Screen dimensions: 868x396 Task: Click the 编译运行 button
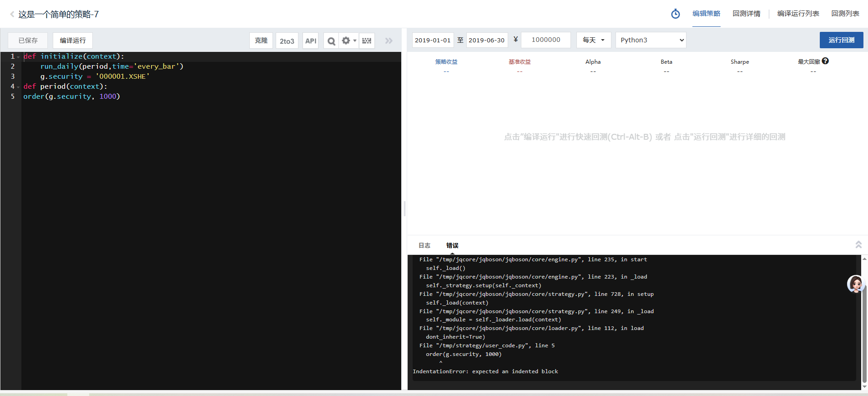point(73,41)
